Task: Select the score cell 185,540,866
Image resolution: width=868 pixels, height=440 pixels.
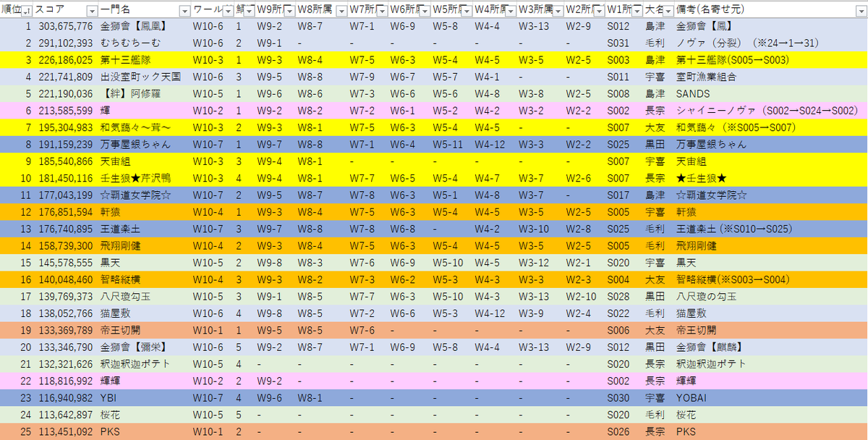Action: coord(64,161)
